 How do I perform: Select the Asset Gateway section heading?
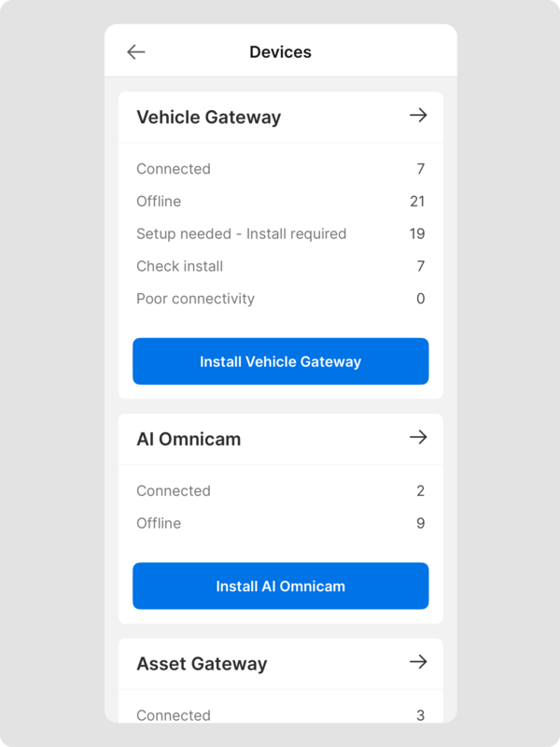[202, 664]
